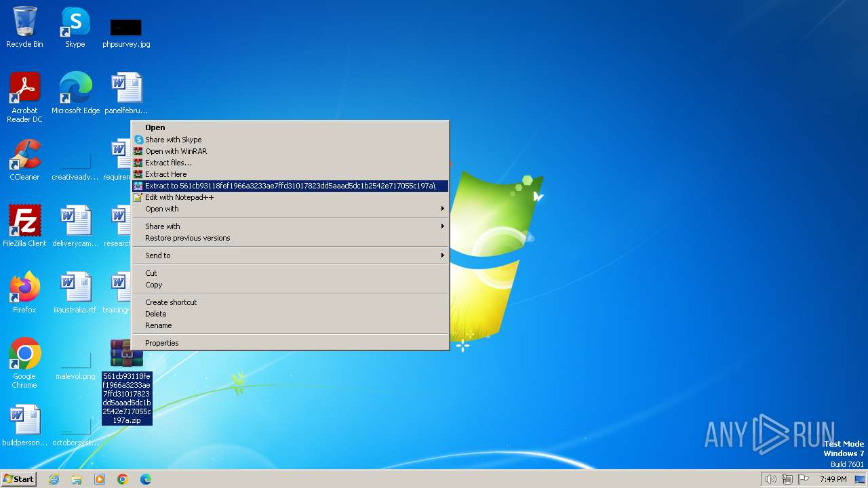Select the Firefox desktop shortcut
This screenshot has width=868, height=488.
point(24,293)
